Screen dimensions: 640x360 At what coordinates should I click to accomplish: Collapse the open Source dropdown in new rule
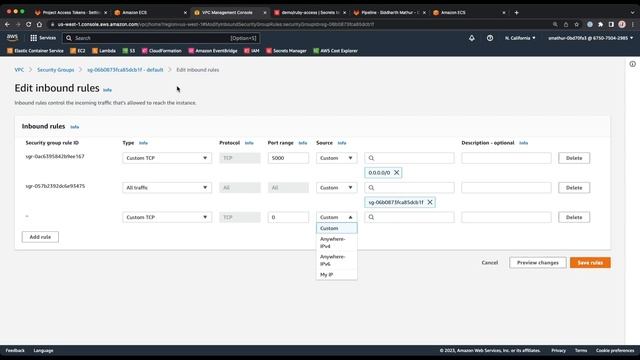336,217
